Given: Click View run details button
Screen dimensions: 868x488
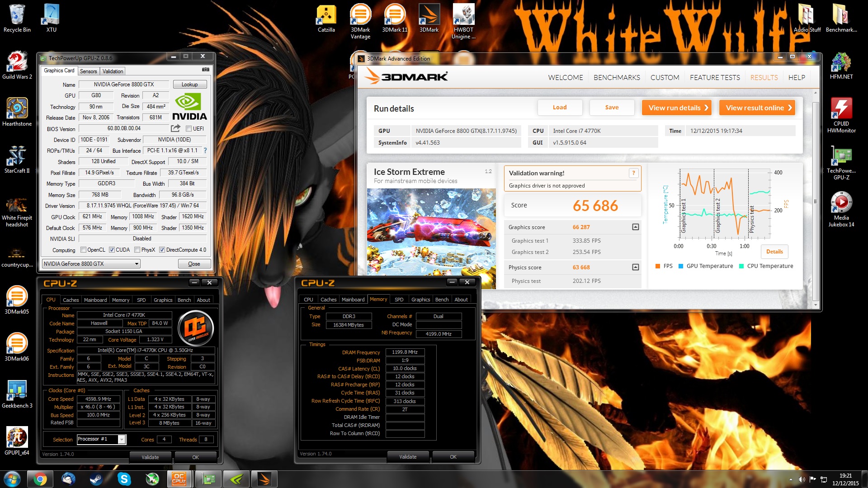Looking at the screenshot, I should click(x=677, y=108).
